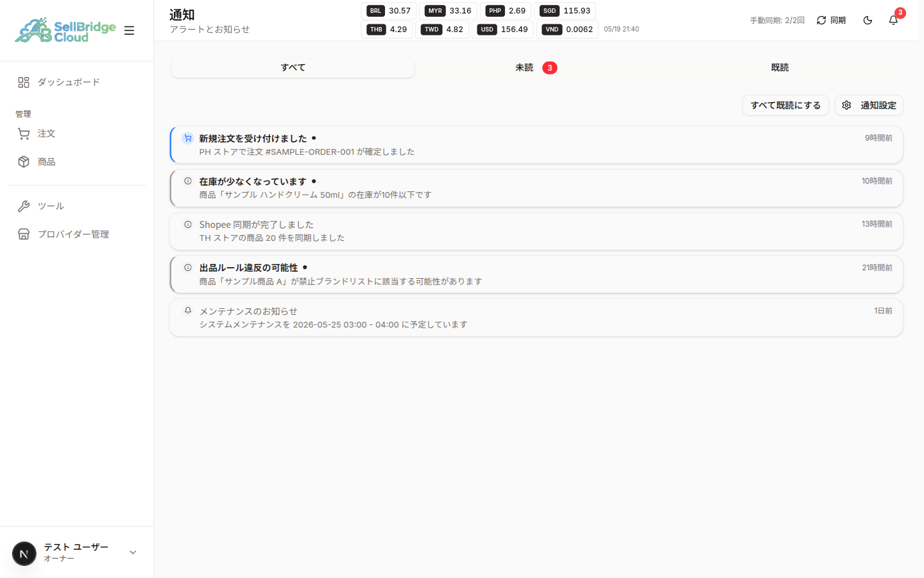Click the store icon beside プロバイダー管理
Screen dimensions: 924x578
coord(24,234)
